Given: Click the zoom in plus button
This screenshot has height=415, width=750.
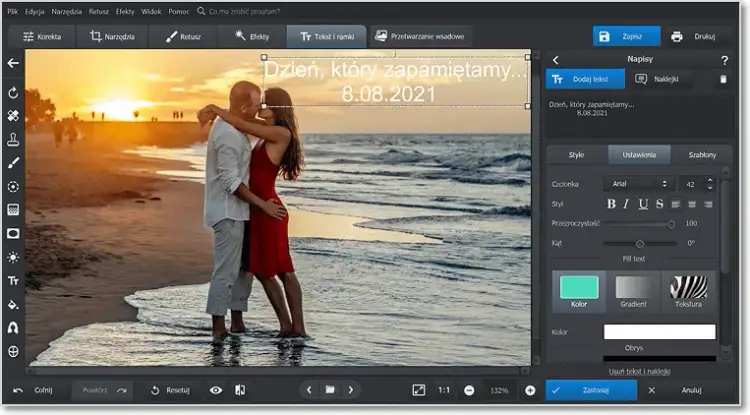Looking at the screenshot, I should pos(530,390).
